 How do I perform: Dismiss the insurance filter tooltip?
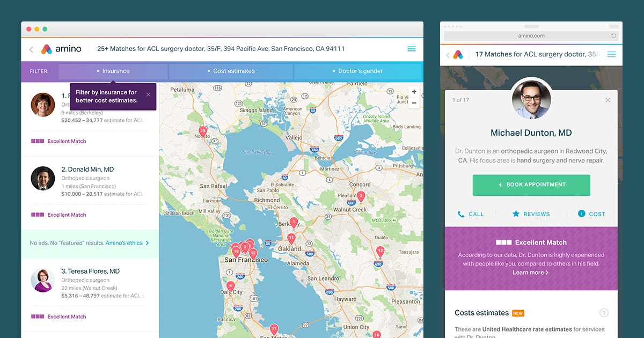tap(148, 95)
